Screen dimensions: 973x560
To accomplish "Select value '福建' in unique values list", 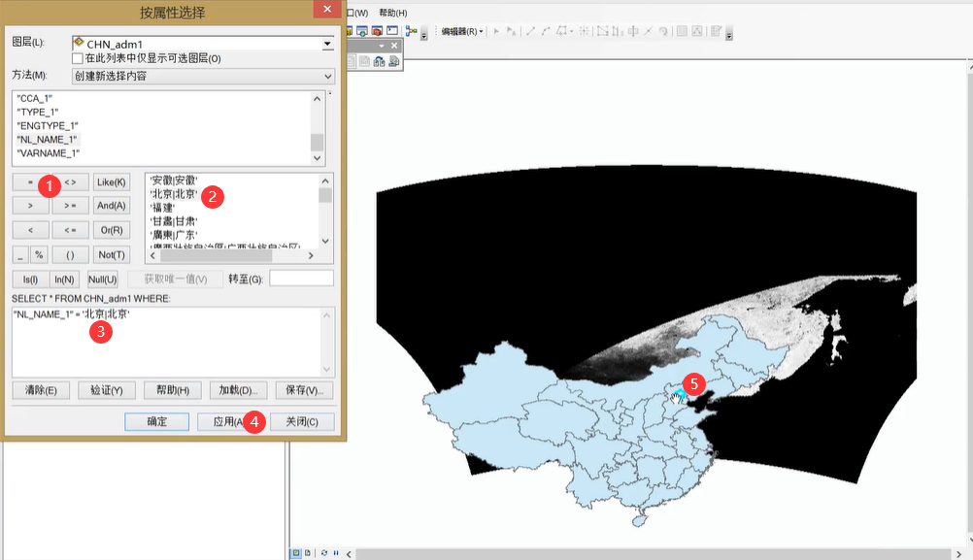I will click(162, 208).
